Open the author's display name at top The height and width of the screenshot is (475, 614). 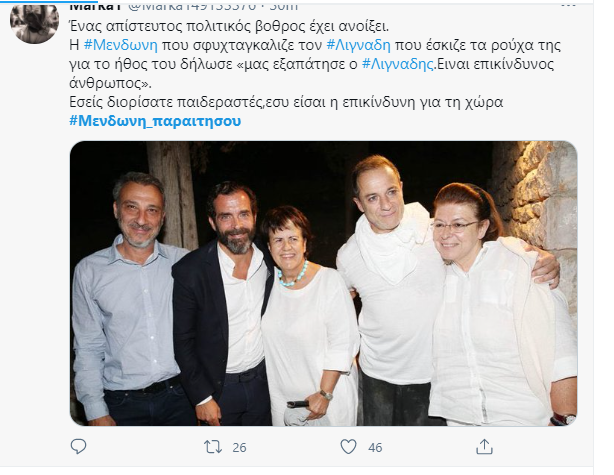click(x=96, y=5)
